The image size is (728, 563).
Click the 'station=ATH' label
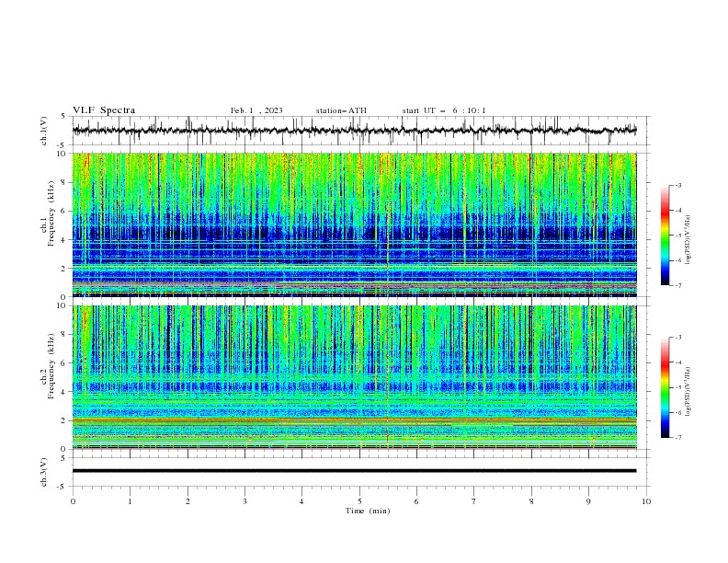point(341,110)
